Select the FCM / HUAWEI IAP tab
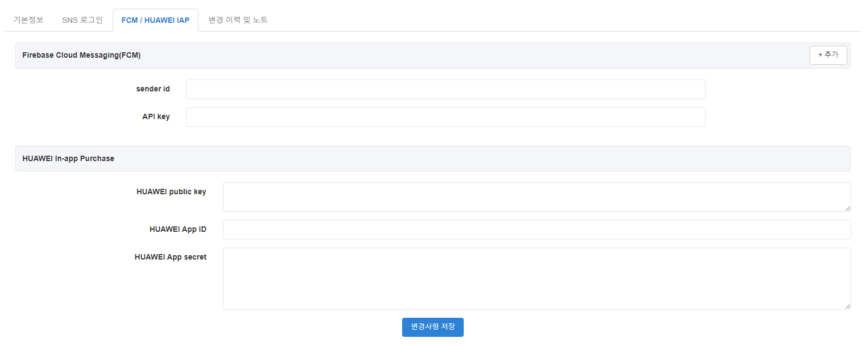Screen dimensions: 868x345 click(x=155, y=20)
